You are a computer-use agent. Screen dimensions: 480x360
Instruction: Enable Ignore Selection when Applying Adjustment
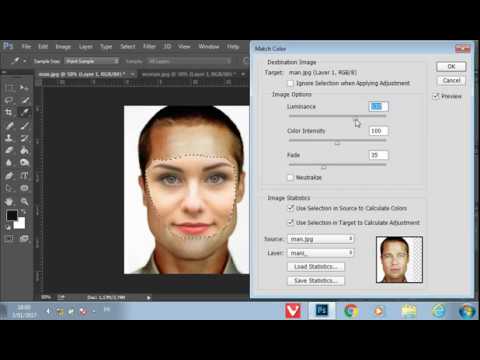click(291, 83)
